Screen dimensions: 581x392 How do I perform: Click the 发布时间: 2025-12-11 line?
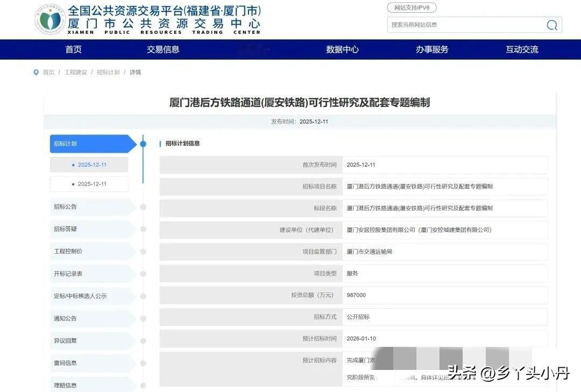(x=300, y=122)
